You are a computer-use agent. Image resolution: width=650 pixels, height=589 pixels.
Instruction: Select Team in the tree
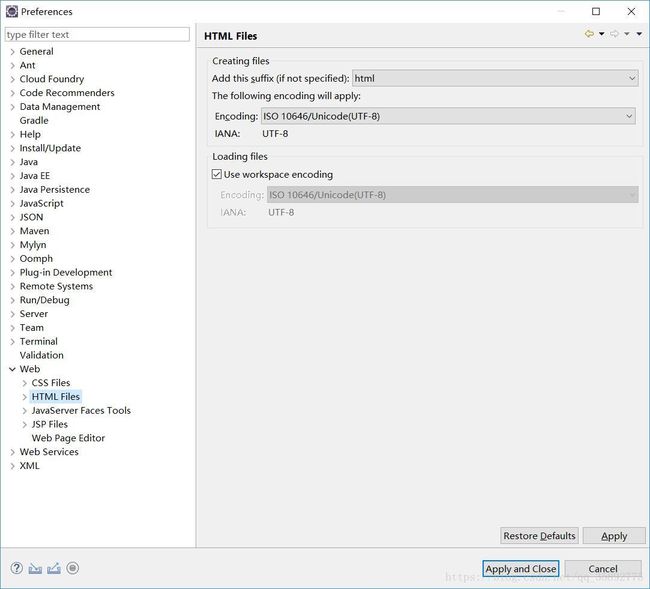(32, 327)
